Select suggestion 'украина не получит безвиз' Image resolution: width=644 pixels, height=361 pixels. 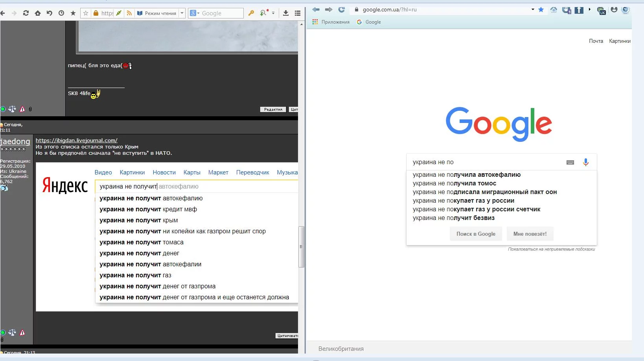(453, 218)
